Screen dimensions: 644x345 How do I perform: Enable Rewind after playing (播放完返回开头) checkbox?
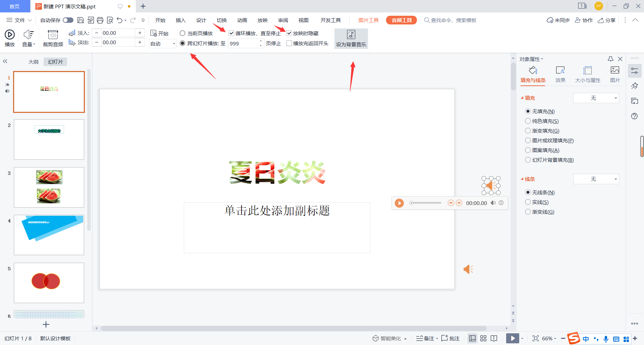(x=289, y=43)
